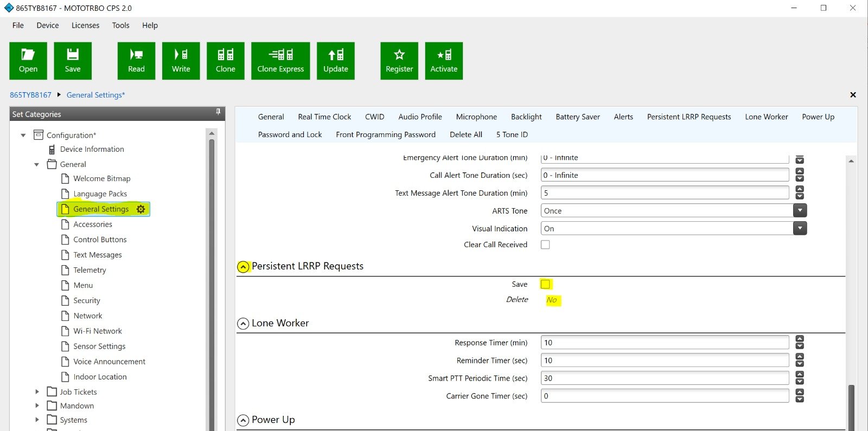Click the General folder icon in tree
The height and width of the screenshot is (431, 868).
52,164
